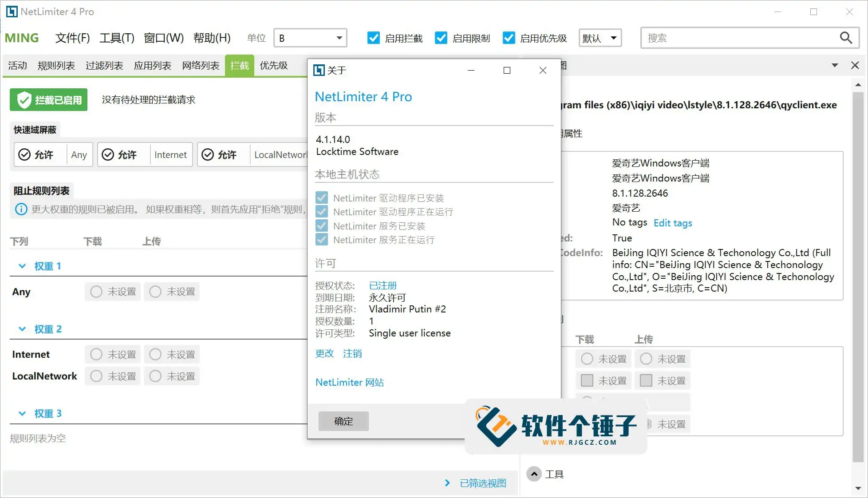Click the info icon beside rule weight notice
This screenshot has width=868, height=498.
coord(21,209)
